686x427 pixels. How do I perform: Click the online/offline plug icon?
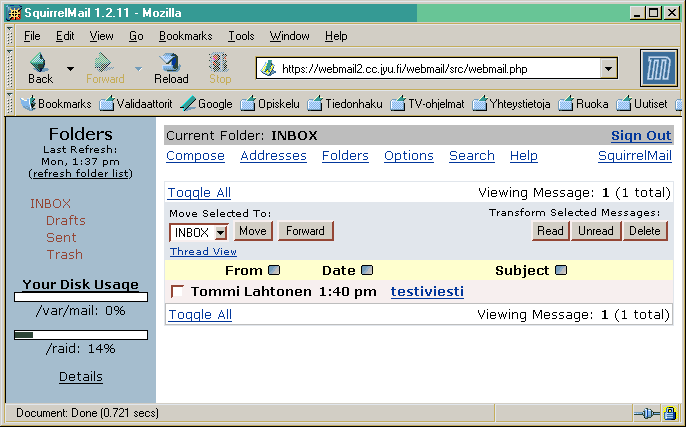[647, 413]
